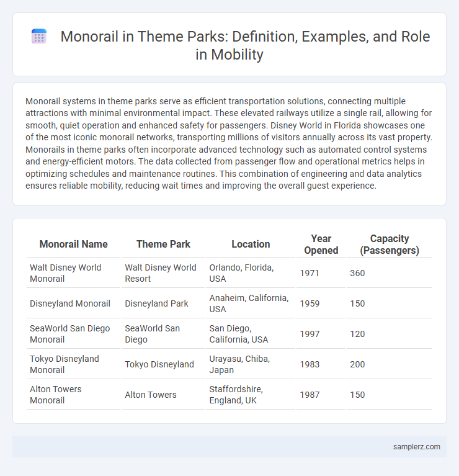
Task: Click the Location column header
Action: (x=251, y=244)
